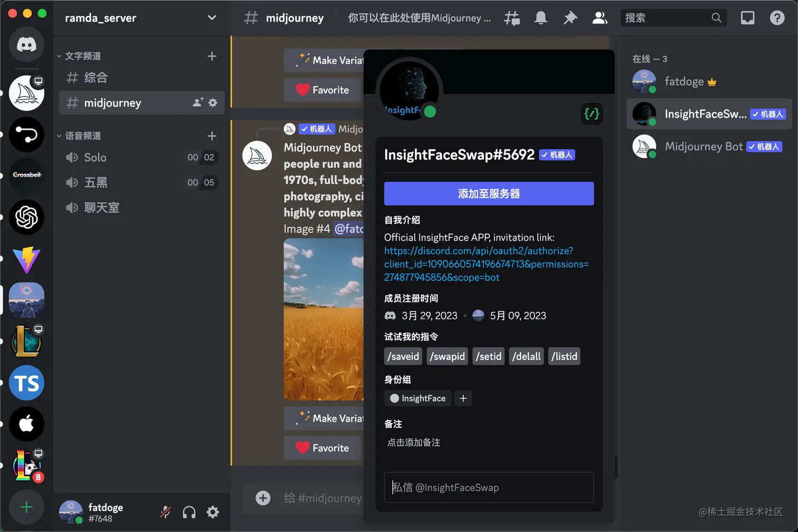Open user settings gear icon
Screen dimensions: 798x532
pyautogui.click(x=213, y=512)
